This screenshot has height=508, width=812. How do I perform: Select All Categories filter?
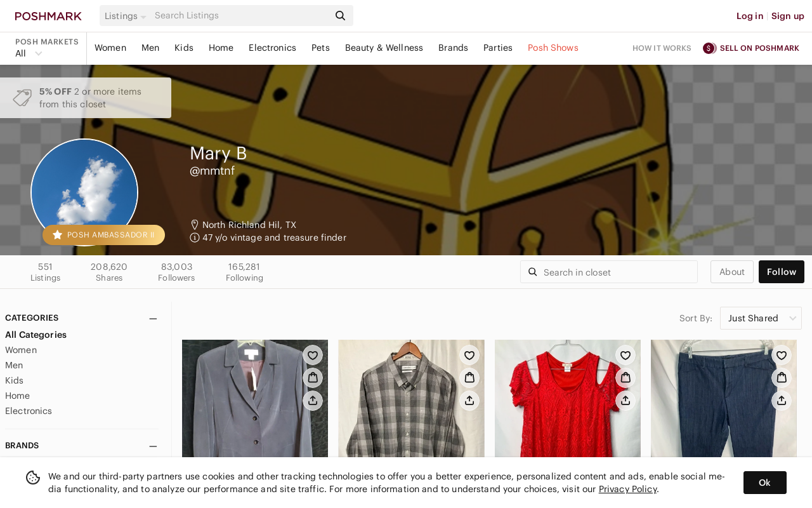click(36, 335)
